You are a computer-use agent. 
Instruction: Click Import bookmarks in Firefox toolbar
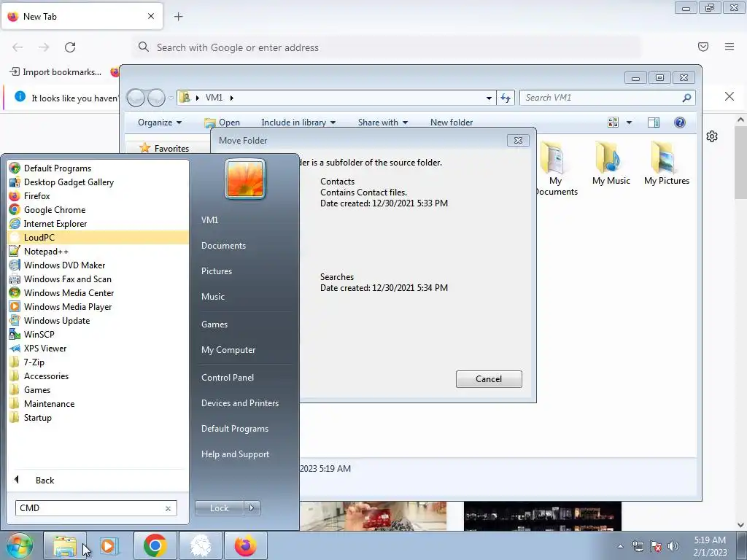click(55, 72)
